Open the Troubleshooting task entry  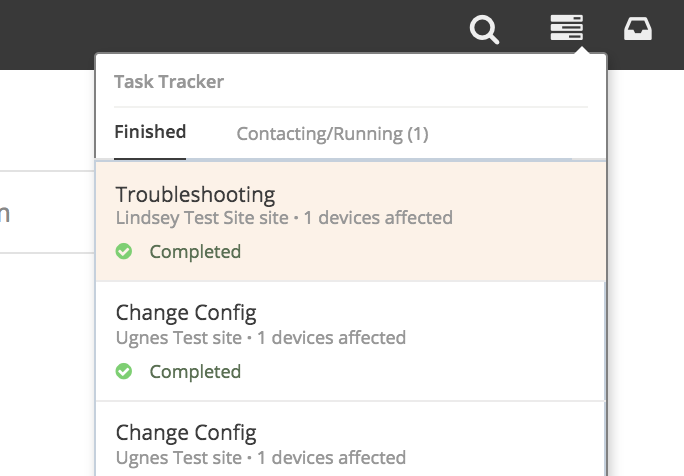pyautogui.click(x=195, y=194)
